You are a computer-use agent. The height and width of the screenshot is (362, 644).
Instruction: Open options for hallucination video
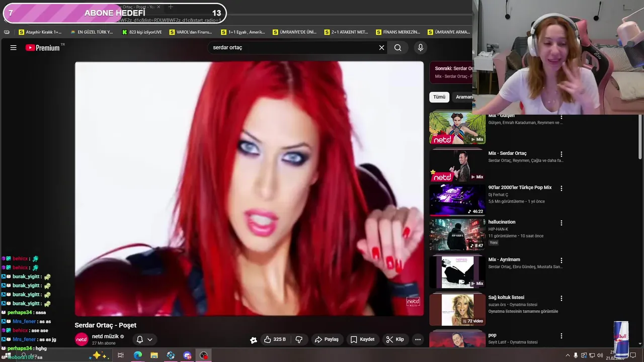pos(561,223)
